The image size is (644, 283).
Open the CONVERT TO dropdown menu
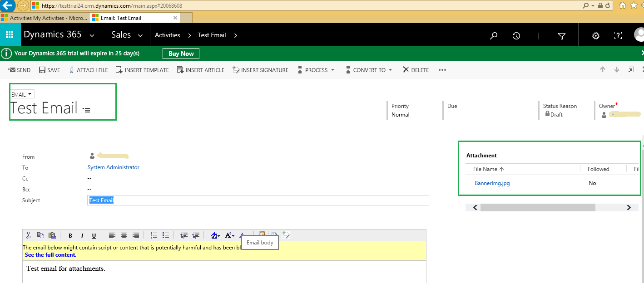pyautogui.click(x=369, y=70)
